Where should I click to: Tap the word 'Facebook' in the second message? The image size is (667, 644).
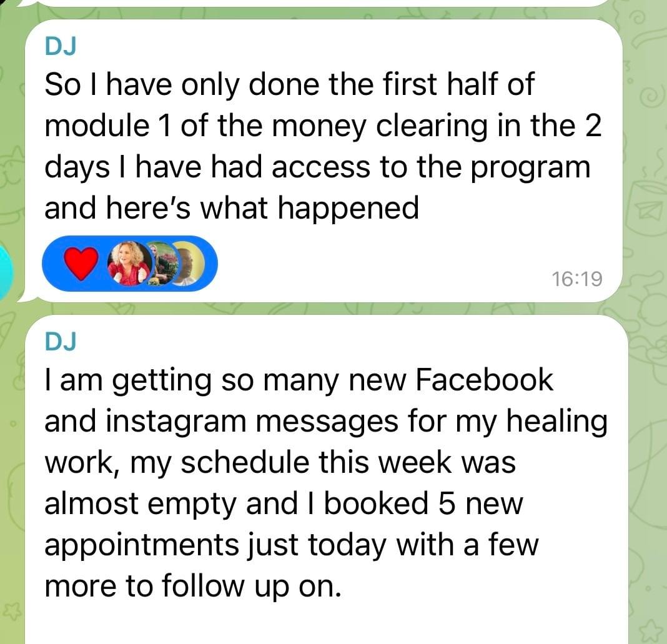[x=484, y=380]
